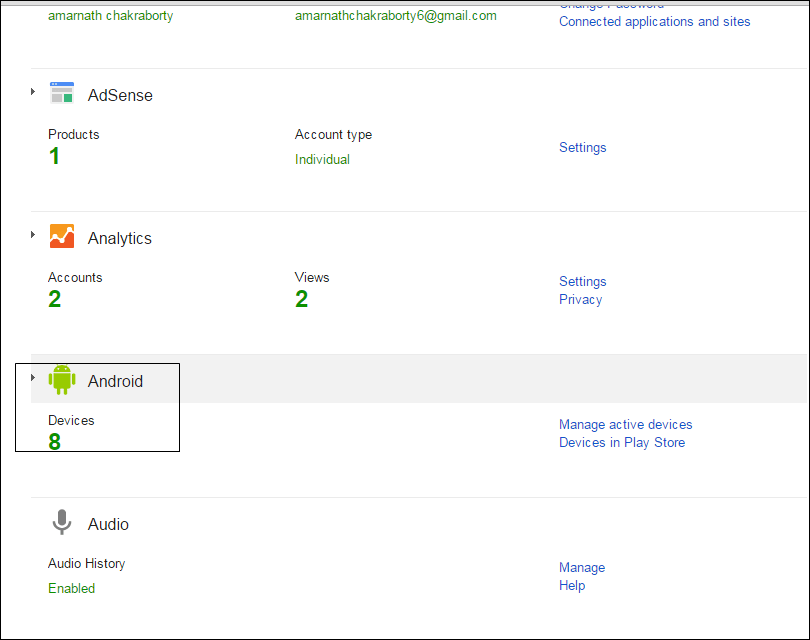The width and height of the screenshot is (810, 640).
Task: Open AdSense Settings link
Action: pos(583,148)
